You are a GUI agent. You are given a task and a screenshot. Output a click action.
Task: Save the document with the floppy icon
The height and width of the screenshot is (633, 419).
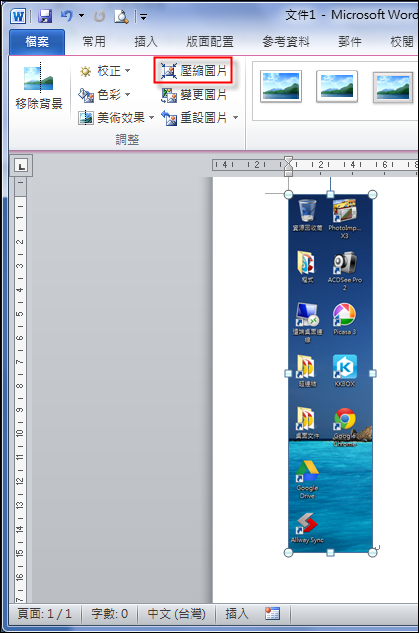(45, 16)
